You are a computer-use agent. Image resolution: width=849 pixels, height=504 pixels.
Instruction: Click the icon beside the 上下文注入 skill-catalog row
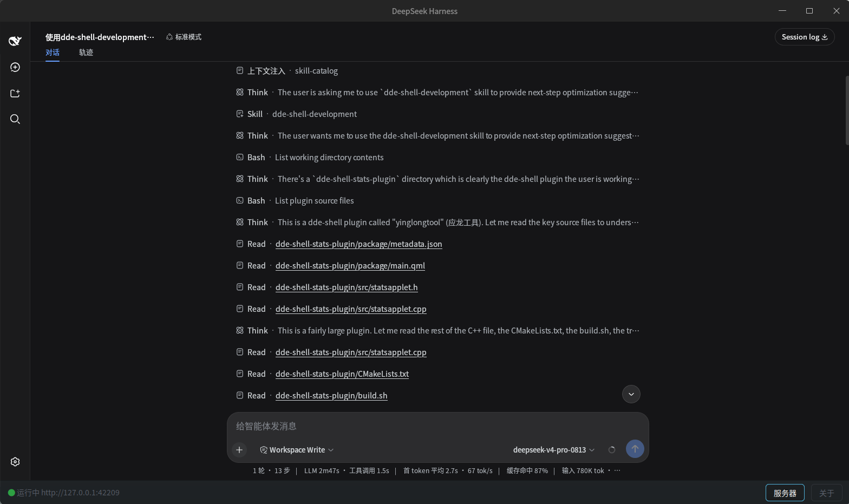click(x=240, y=70)
